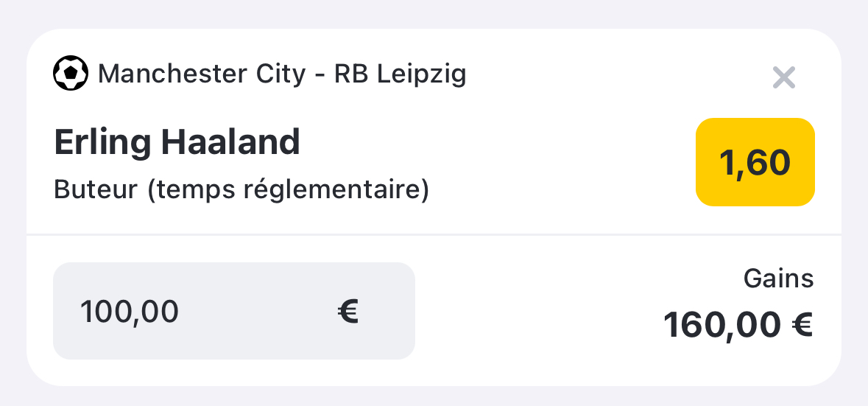Click the RB Leipzig team name

tap(401, 74)
